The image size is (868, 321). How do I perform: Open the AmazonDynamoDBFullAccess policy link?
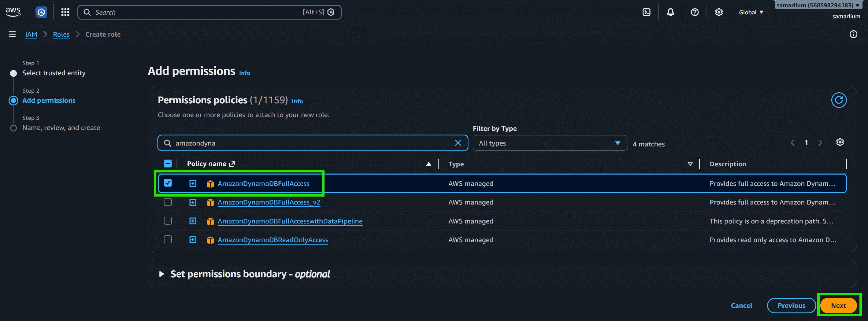pos(264,183)
